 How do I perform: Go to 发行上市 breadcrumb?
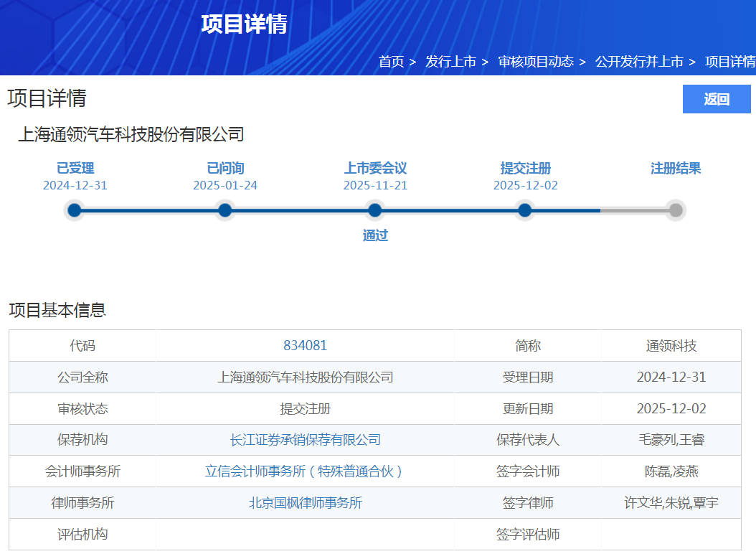pyautogui.click(x=450, y=62)
